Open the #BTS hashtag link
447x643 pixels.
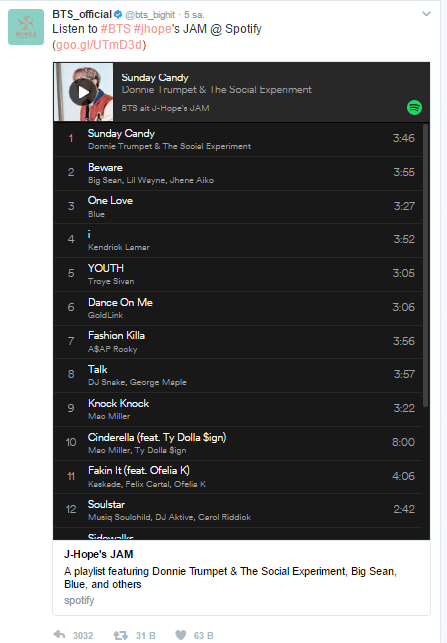(116, 29)
